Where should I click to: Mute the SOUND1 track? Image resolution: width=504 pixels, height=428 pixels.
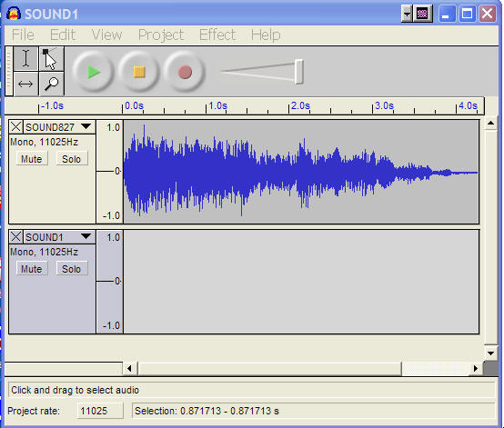32,269
